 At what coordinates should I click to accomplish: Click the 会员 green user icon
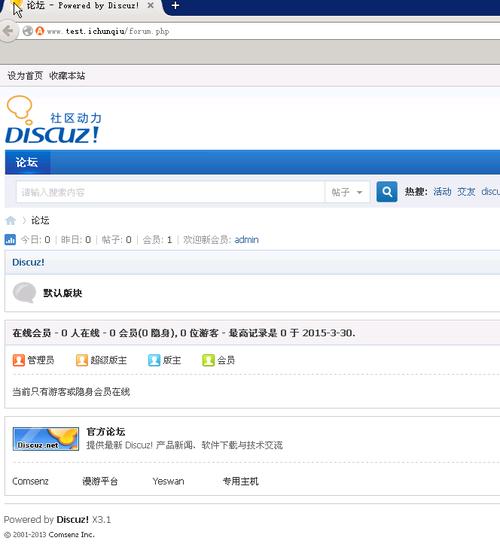click(x=208, y=360)
